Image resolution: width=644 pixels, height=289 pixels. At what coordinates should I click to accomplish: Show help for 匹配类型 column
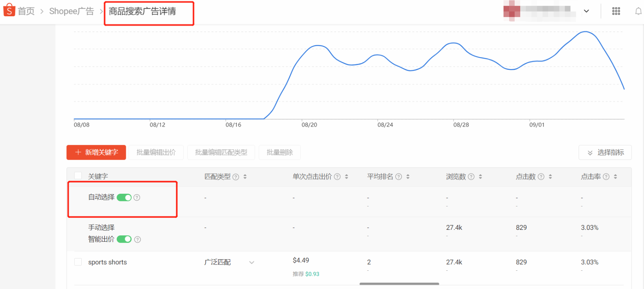tap(236, 177)
